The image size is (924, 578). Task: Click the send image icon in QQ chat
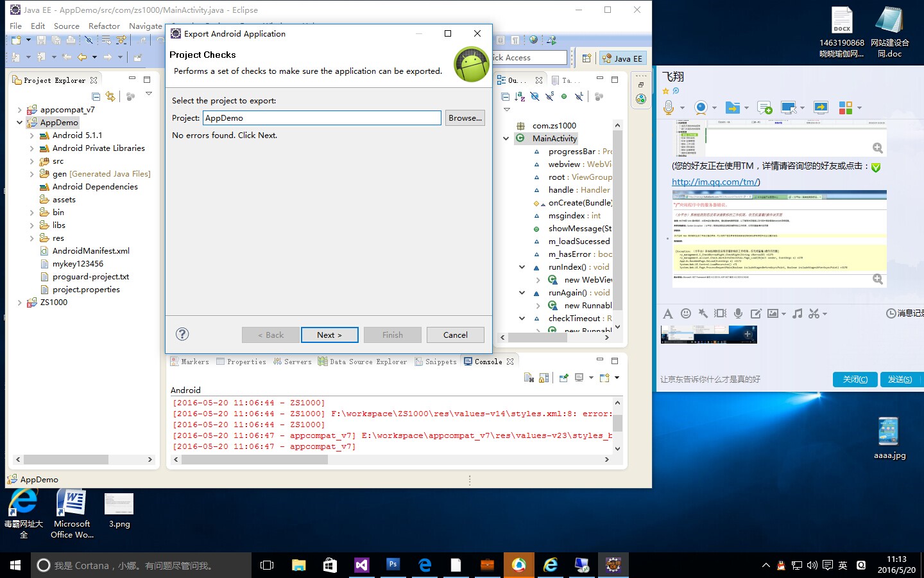pyautogui.click(x=773, y=313)
